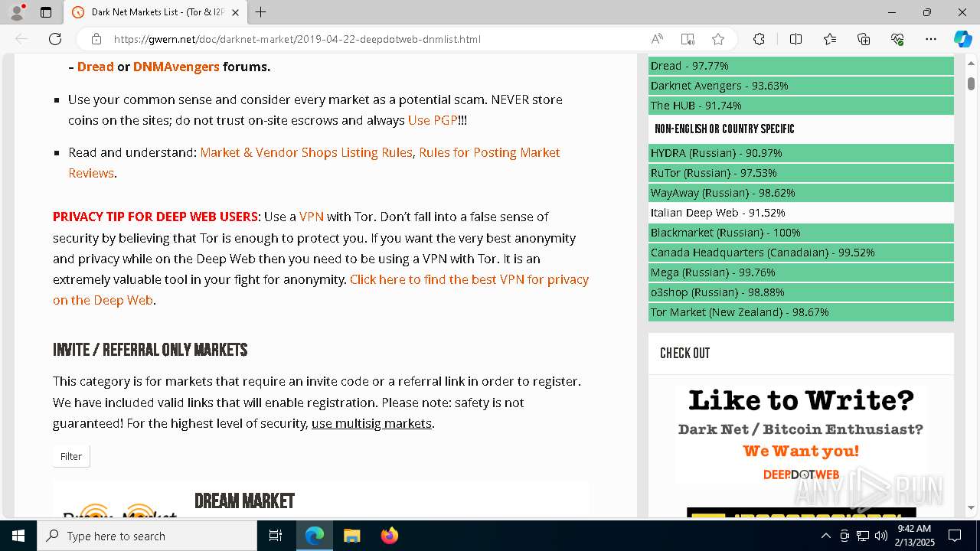Open the Read aloud icon
The height and width of the screenshot is (551, 980).
point(657,39)
